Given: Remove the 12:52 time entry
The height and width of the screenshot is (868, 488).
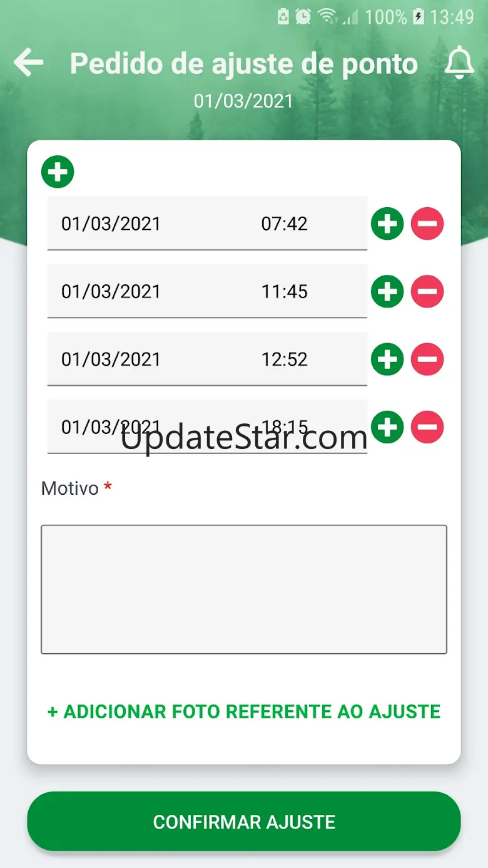Looking at the screenshot, I should [x=427, y=359].
